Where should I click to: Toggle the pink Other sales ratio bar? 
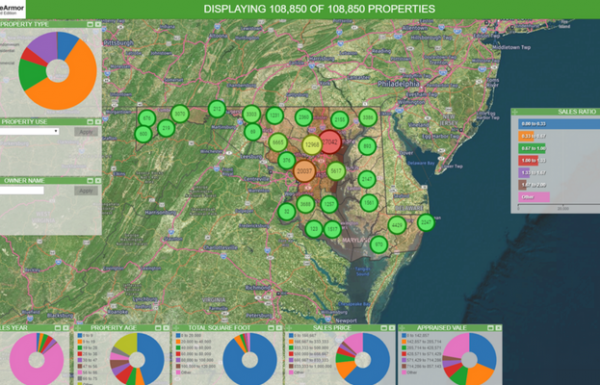(x=534, y=197)
